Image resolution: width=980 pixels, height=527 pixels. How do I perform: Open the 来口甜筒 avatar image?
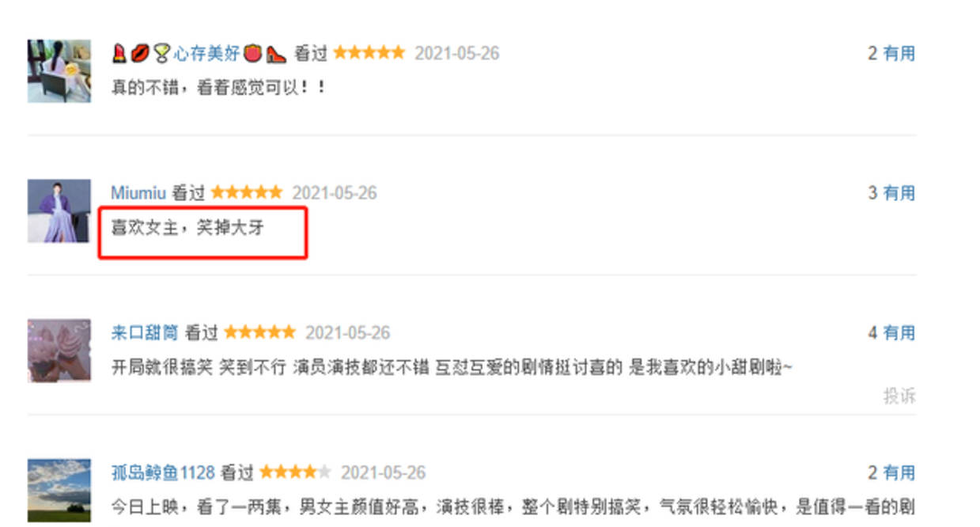click(x=59, y=351)
